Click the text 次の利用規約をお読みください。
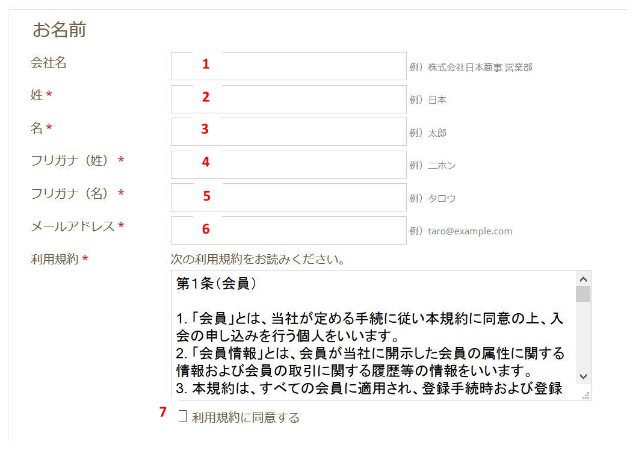The image size is (633, 459). point(258,259)
